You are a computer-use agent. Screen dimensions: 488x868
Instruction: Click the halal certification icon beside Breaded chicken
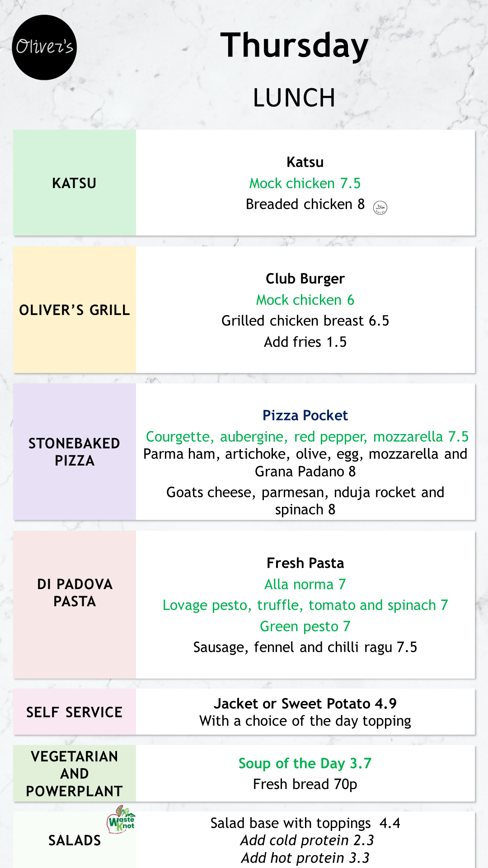(380, 208)
